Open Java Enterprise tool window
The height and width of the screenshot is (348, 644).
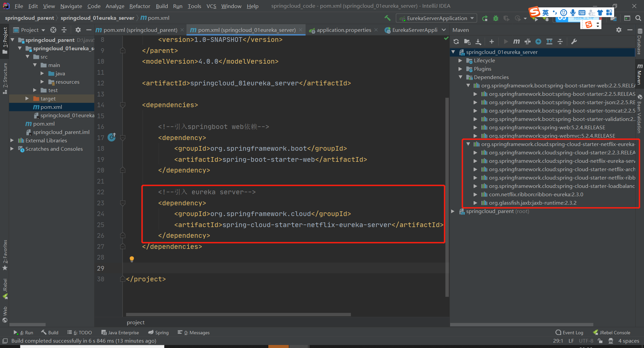[x=120, y=333]
